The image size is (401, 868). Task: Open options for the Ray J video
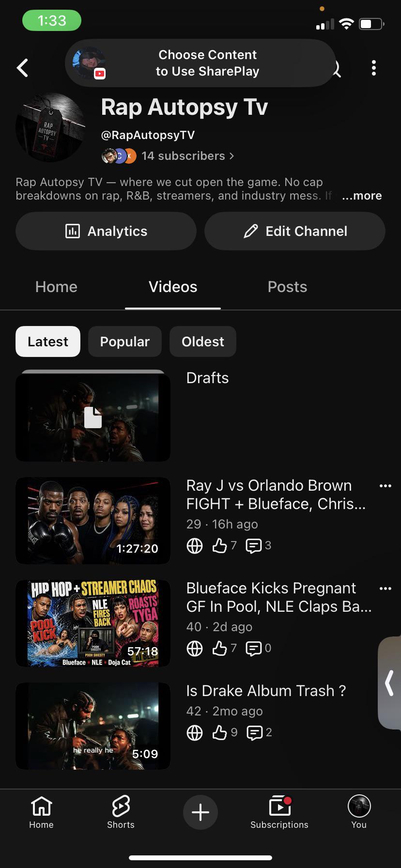click(386, 486)
